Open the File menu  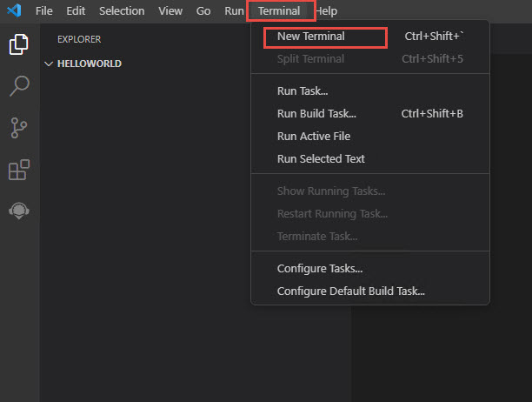point(44,11)
